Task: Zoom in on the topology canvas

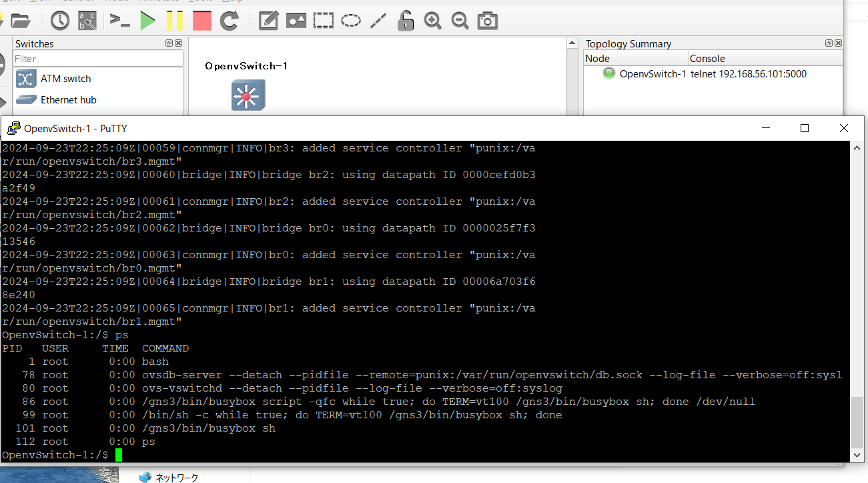Action: [433, 21]
